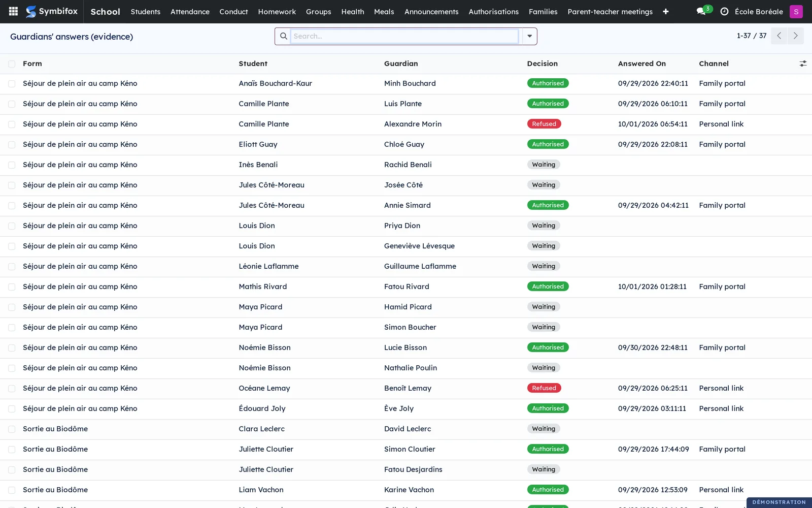The width and height of the screenshot is (812, 508).
Task: Open the clock activities icon
Action: click(x=724, y=11)
